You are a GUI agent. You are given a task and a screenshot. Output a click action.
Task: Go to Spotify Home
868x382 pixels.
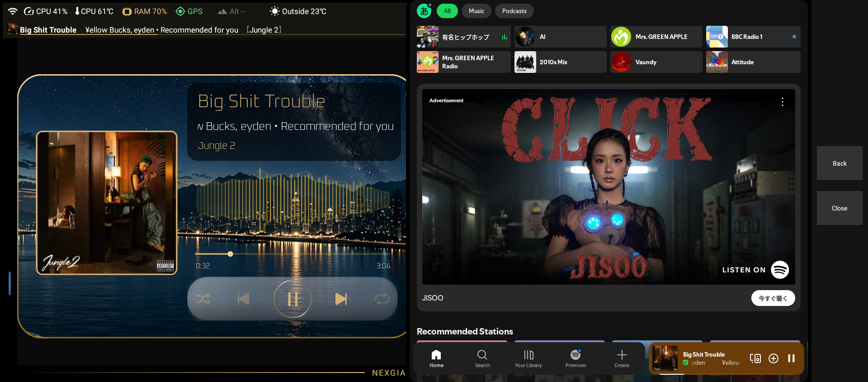point(436,358)
